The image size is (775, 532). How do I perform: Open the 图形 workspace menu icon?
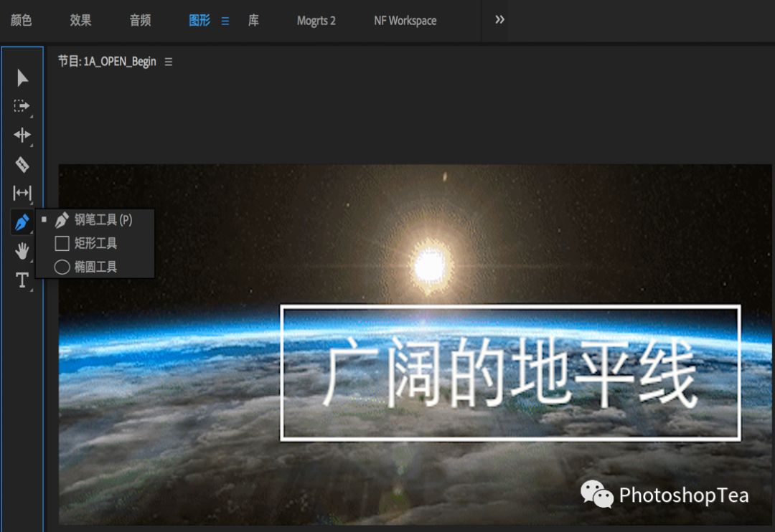click(x=225, y=22)
